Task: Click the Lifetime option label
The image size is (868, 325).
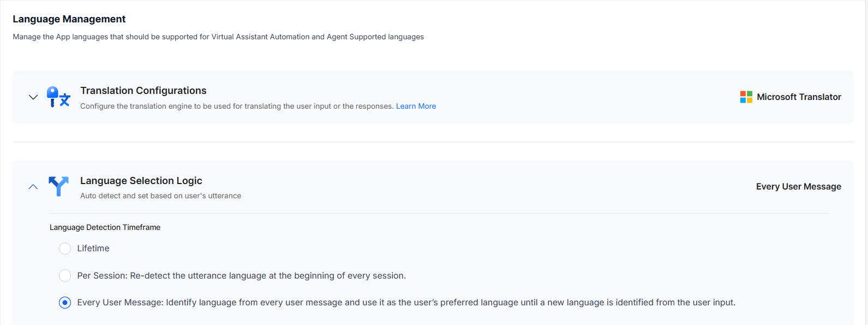Action: [x=93, y=249]
